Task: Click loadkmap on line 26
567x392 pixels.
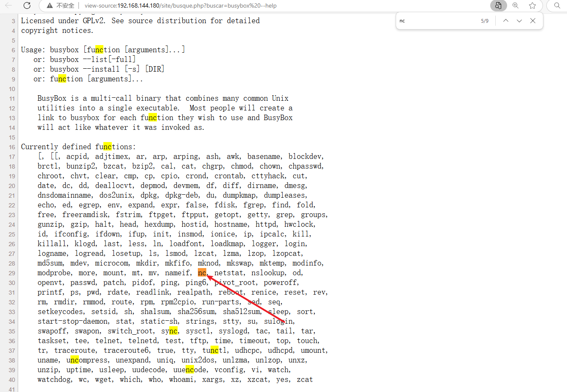Action: (227, 244)
